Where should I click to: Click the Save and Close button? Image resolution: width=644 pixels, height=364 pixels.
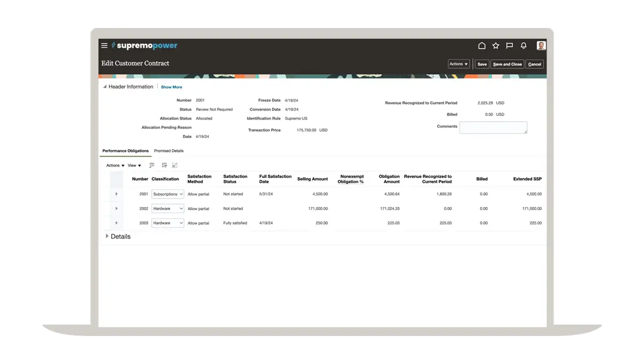coord(507,64)
